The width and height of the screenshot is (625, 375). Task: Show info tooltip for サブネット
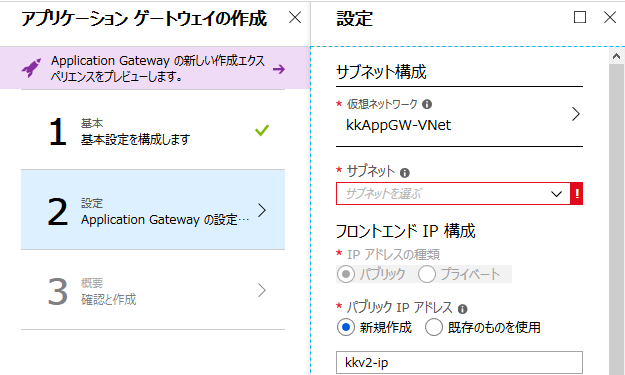click(x=405, y=173)
